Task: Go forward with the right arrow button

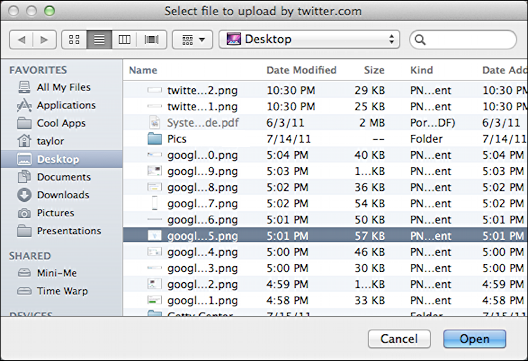Action: (44, 40)
